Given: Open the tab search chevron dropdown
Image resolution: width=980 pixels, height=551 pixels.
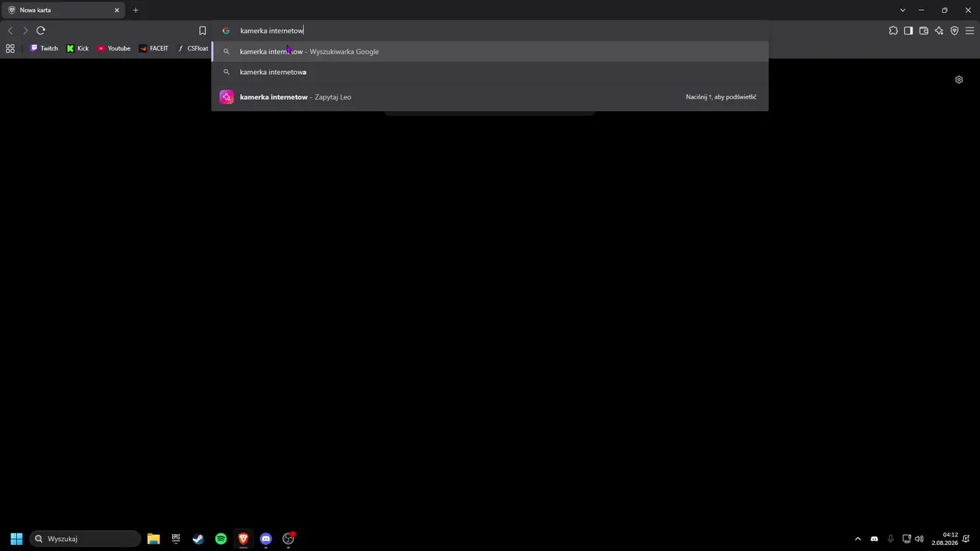Looking at the screenshot, I should pos(903,10).
